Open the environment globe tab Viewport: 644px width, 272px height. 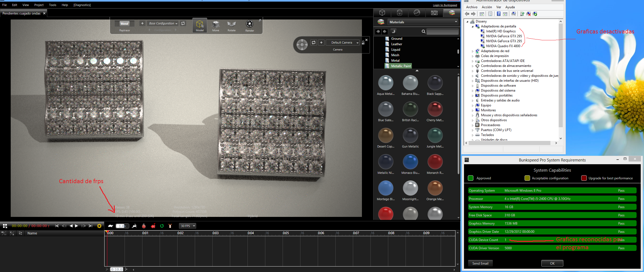coord(417,13)
